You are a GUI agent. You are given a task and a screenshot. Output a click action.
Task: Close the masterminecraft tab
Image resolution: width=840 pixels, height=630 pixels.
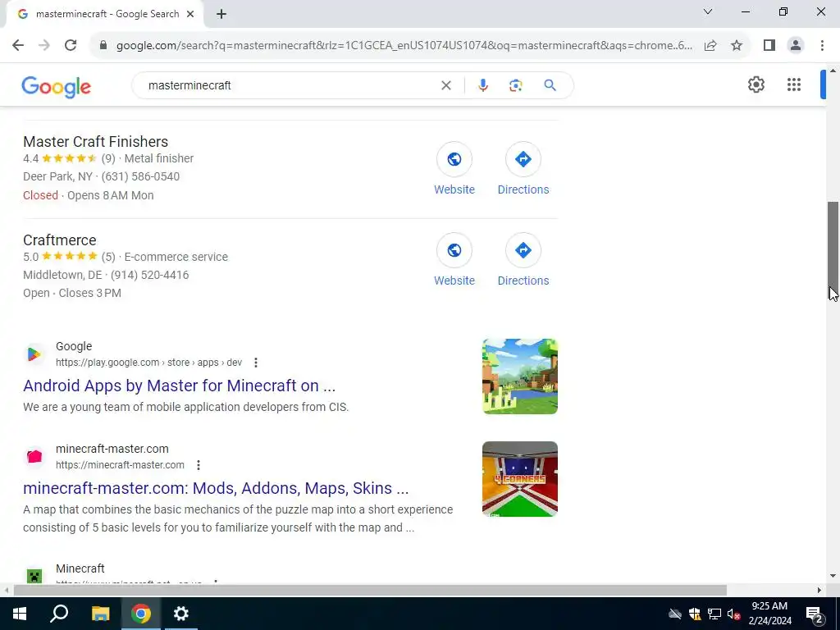click(190, 15)
